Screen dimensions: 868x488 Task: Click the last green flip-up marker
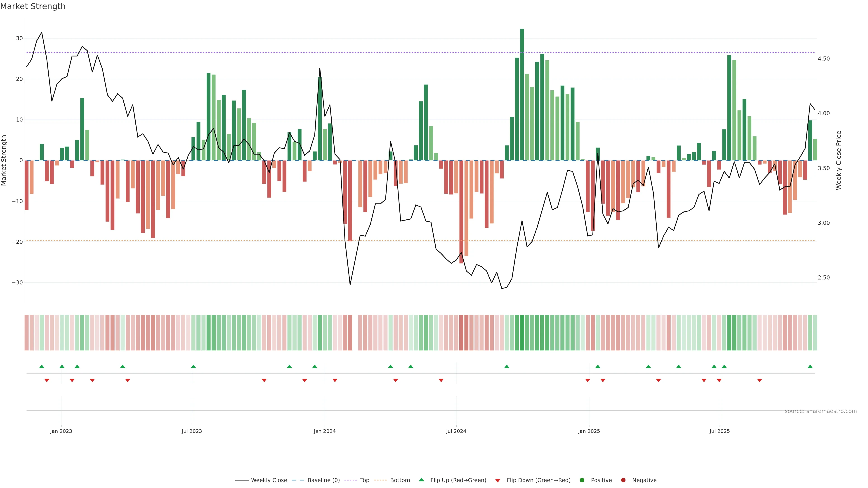pos(810,366)
